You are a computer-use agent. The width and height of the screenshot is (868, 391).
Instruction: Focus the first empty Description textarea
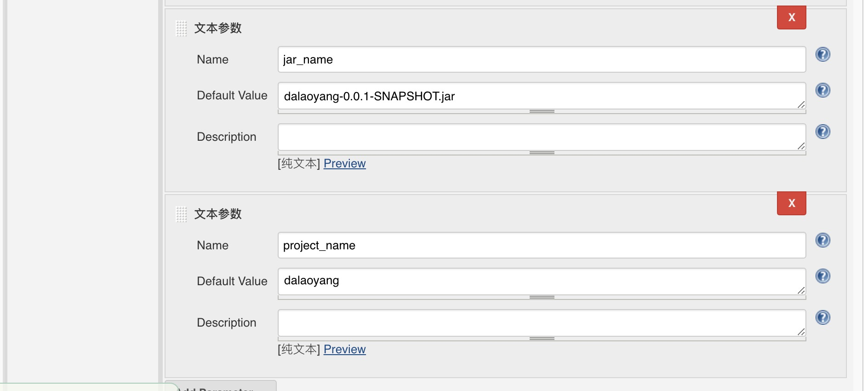pyautogui.click(x=542, y=137)
